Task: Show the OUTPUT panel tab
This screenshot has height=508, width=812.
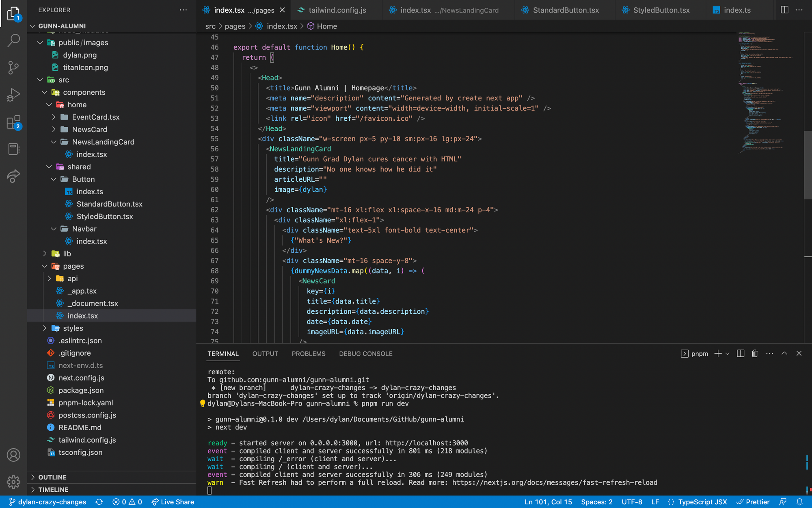Action: [265, 354]
